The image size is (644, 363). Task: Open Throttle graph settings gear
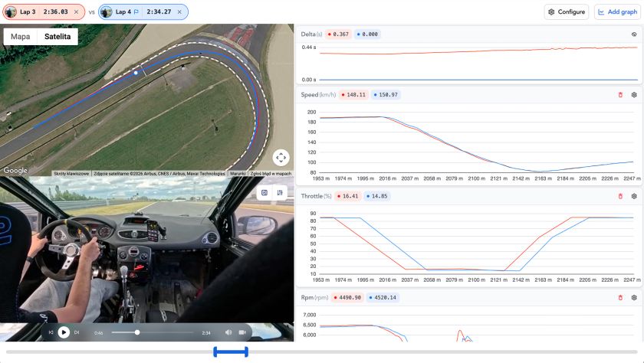point(634,196)
